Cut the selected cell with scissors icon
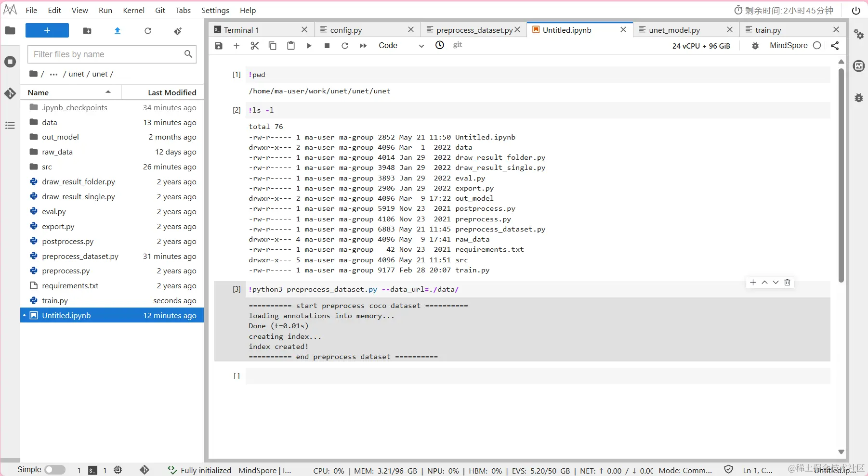Viewport: 868px width, 476px height. (255, 46)
